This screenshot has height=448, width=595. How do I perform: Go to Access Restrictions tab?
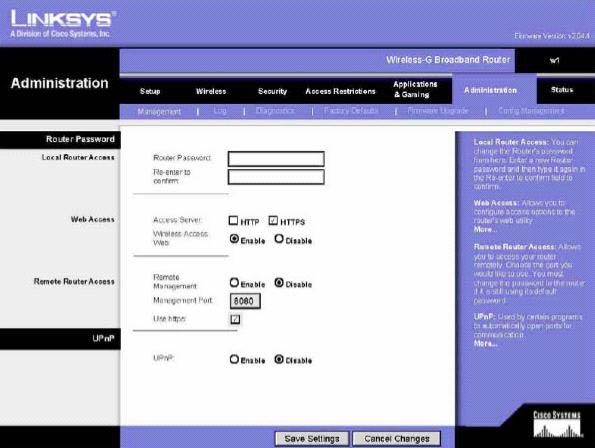340,91
